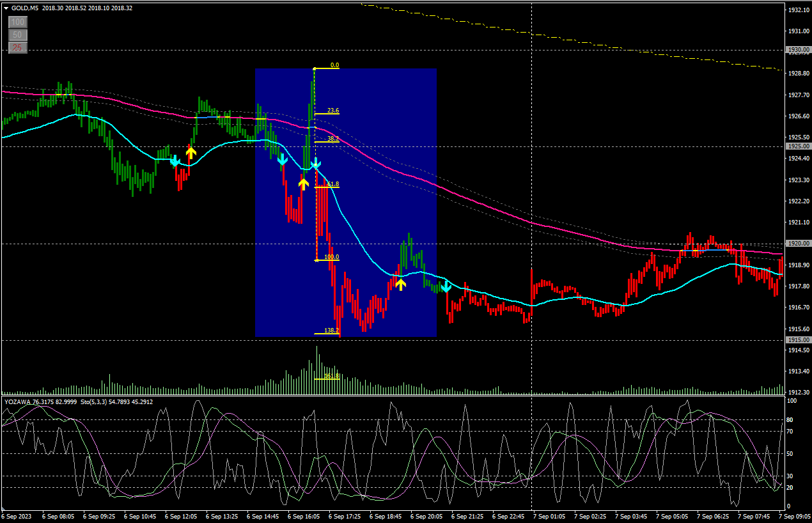Click the Fibonacci 61.8 level label
Image resolution: width=812 pixels, height=523 pixels.
tap(333, 184)
